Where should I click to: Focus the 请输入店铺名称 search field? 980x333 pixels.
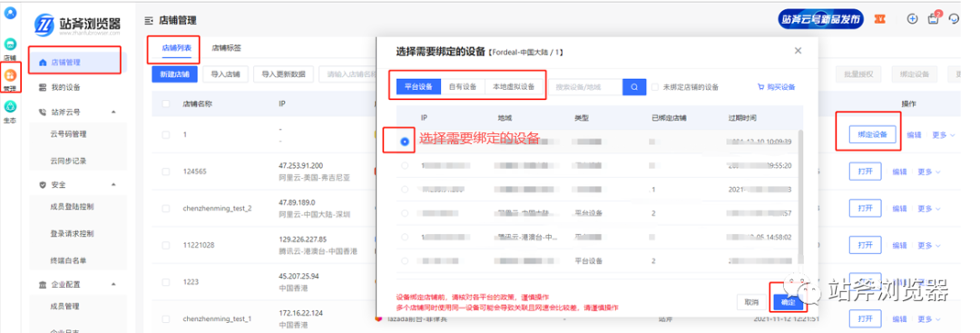pos(348,74)
